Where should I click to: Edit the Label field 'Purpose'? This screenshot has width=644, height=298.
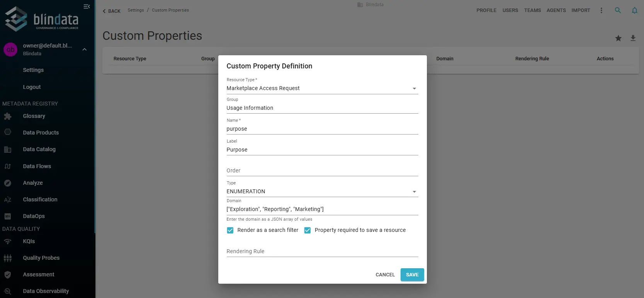click(x=322, y=150)
